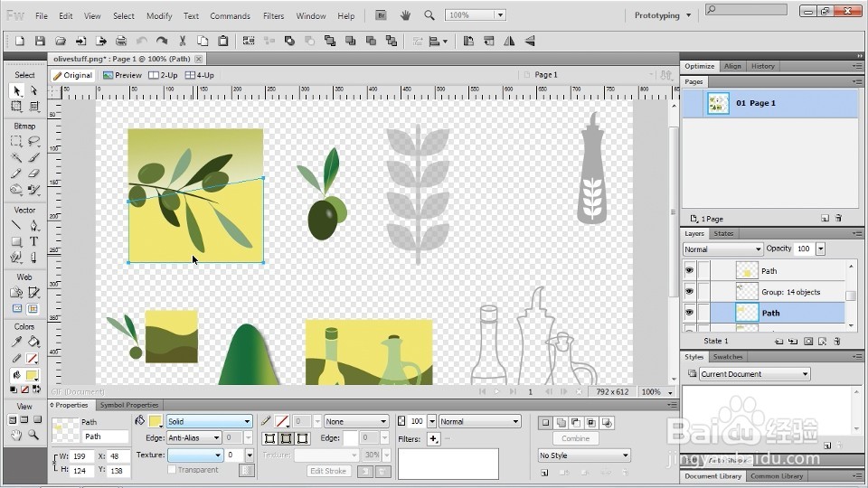Image resolution: width=868 pixels, height=488 pixels.
Task: Open the zoom level 100% dropdown
Action: [x=500, y=15]
